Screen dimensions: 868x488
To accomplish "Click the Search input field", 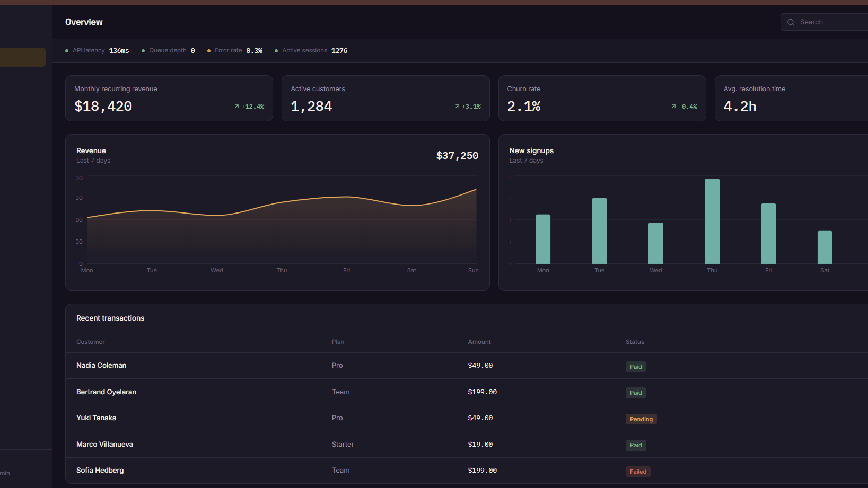I will (x=825, y=22).
